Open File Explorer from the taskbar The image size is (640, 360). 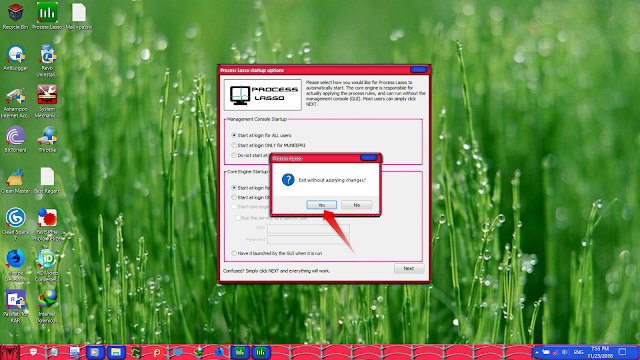coord(116,352)
